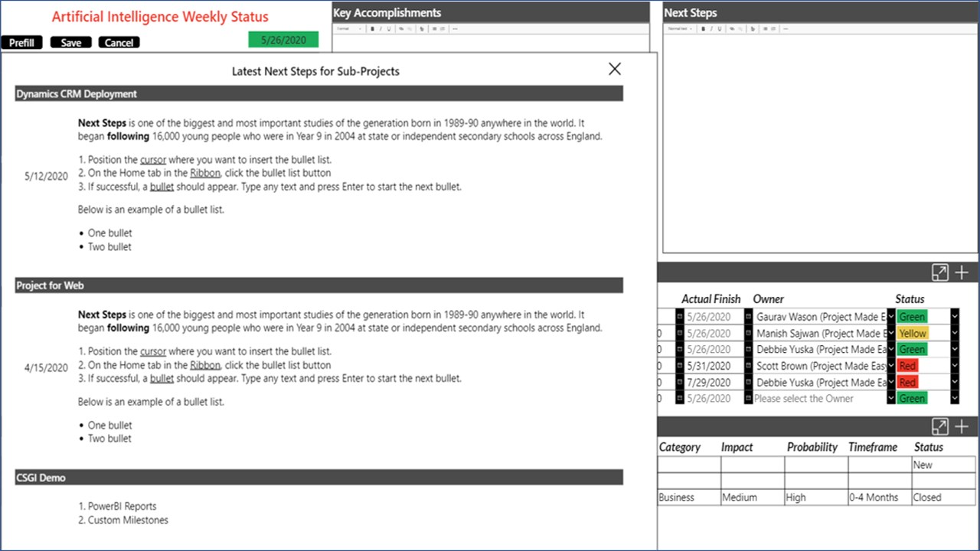Screen dimensions: 980x551
Task: Click Bold in the Next Steps toolbar
Action: (x=703, y=29)
